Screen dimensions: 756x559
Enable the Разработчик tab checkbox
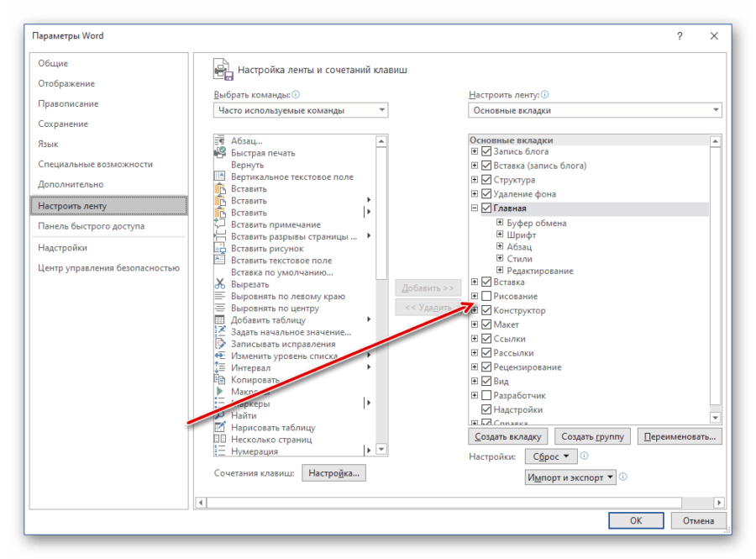(x=486, y=396)
